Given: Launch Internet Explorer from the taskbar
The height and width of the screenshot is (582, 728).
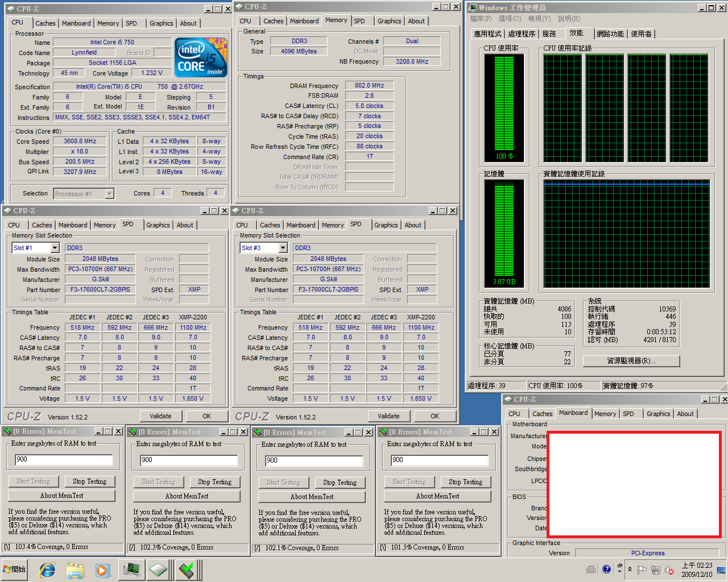Looking at the screenshot, I should (x=47, y=569).
